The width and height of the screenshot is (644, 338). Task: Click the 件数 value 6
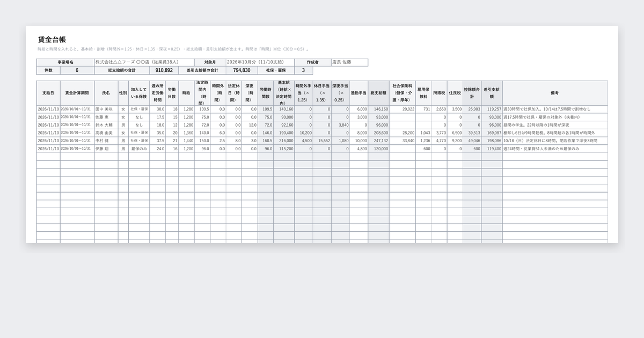(77, 70)
